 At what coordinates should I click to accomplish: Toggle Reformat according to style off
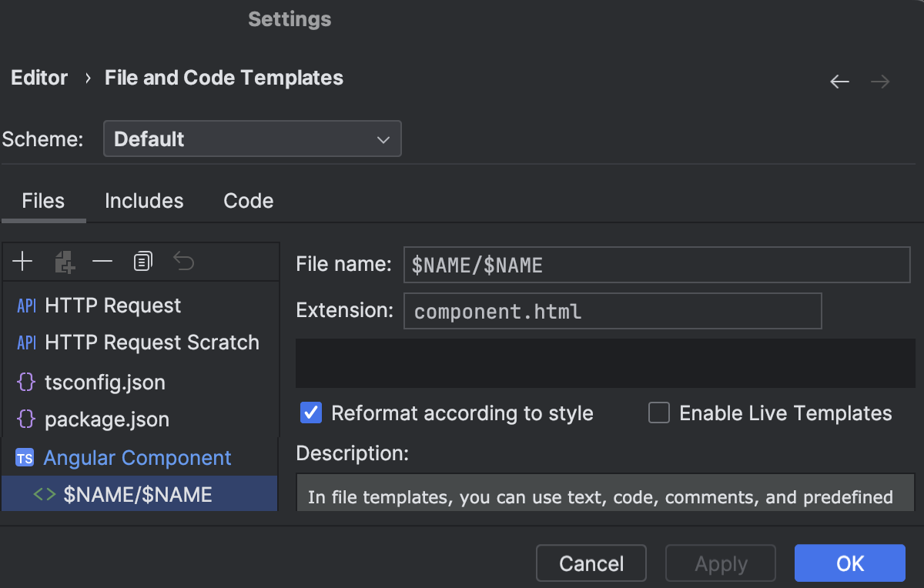coord(310,413)
